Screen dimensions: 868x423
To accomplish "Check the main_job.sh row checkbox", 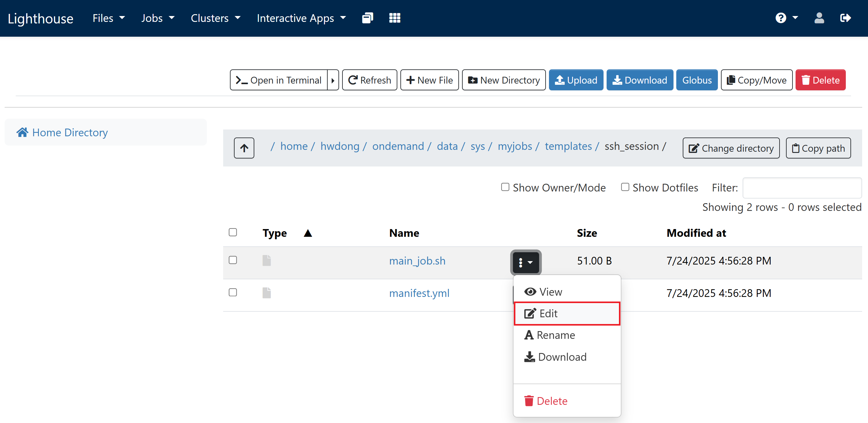I will pyautogui.click(x=233, y=260).
